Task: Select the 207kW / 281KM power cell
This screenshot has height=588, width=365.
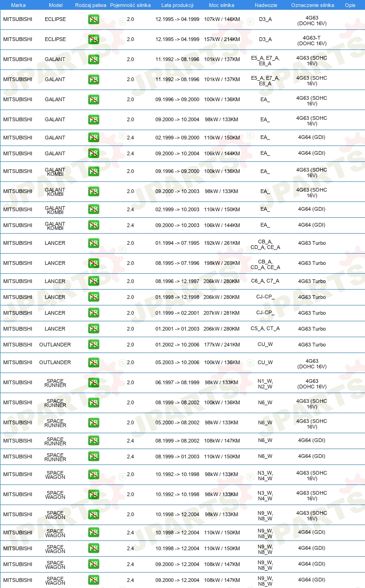Action: coord(222,313)
